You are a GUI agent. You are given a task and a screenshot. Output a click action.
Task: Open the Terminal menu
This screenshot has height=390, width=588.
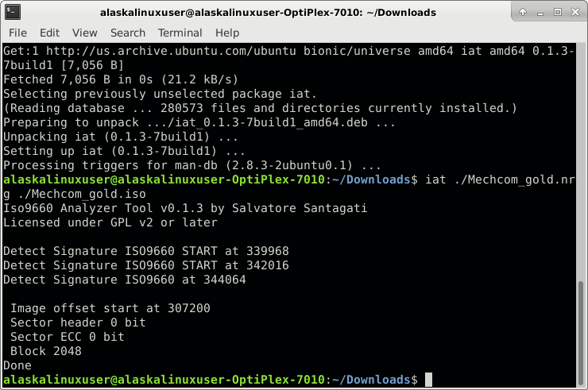point(180,33)
